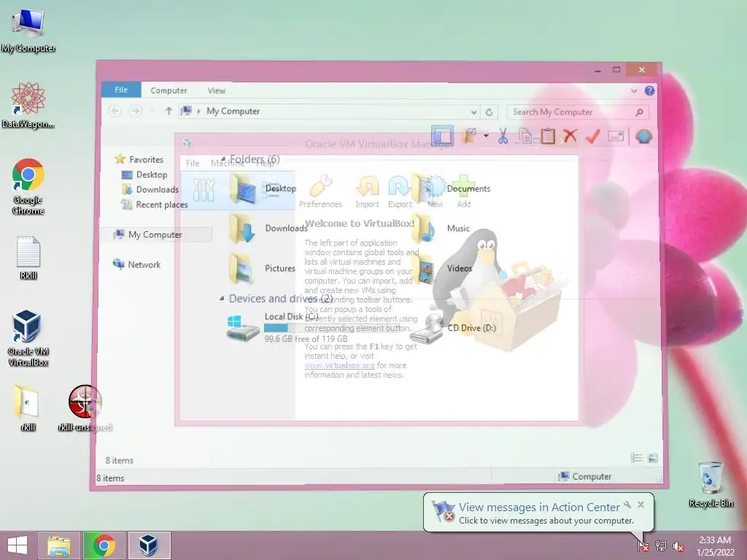Click the Copy icon in Explorer toolbar

525,136
